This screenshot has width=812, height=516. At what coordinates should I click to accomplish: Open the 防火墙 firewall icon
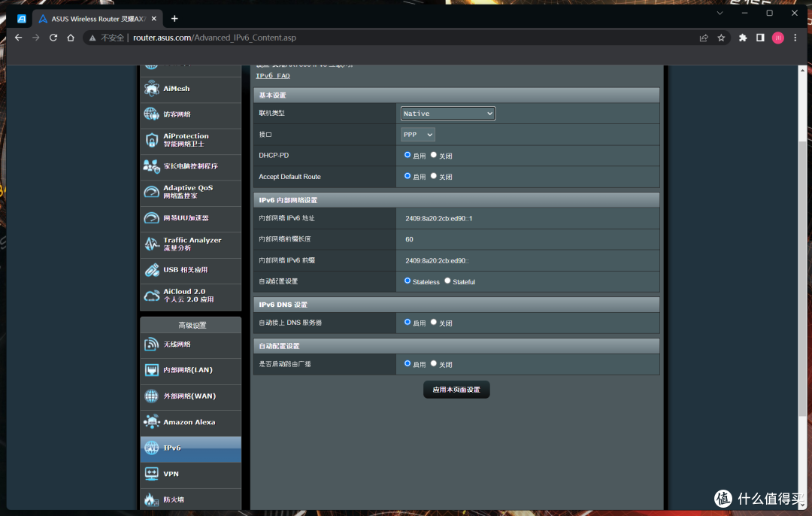151,499
